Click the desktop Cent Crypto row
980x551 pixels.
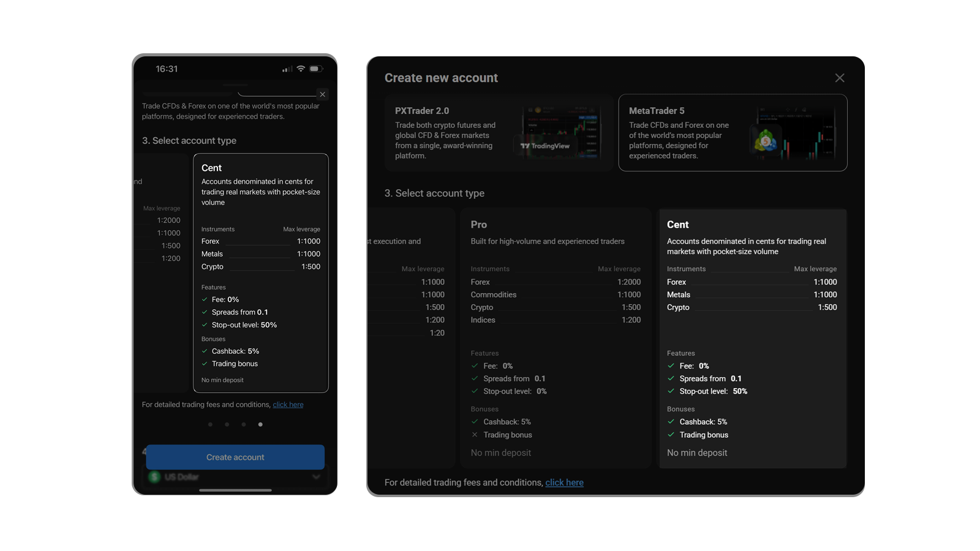click(x=752, y=307)
